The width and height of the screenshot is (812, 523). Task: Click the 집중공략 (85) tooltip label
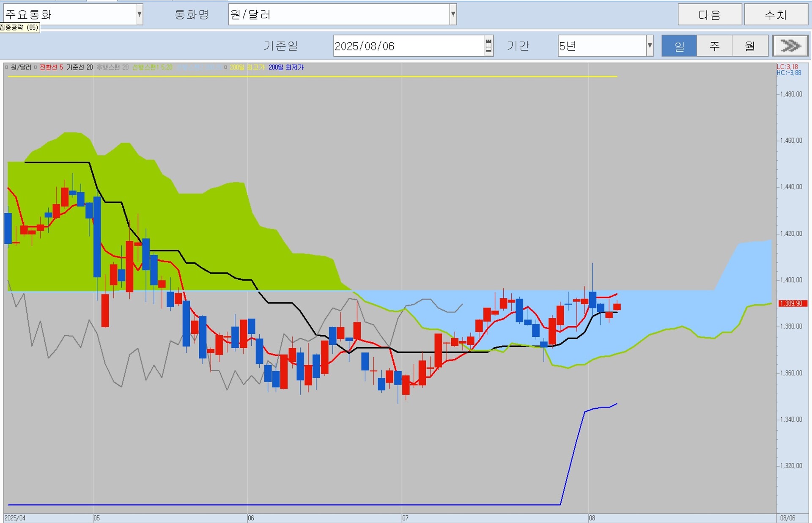click(19, 28)
